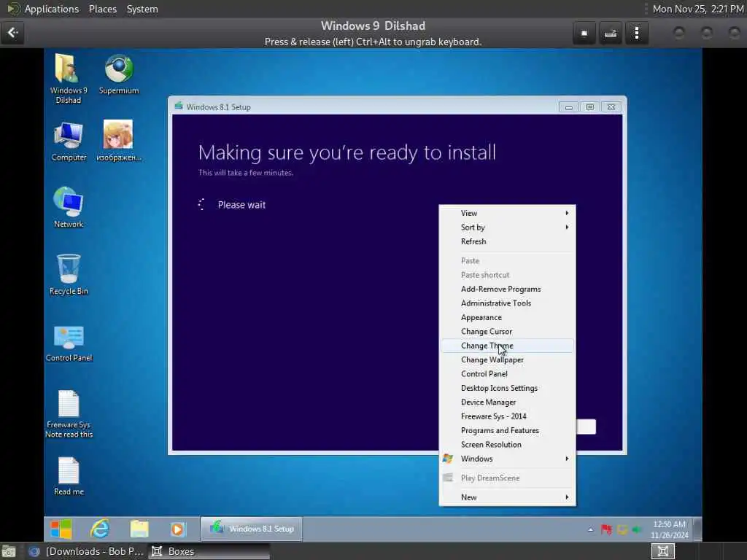
Task: Click the workspace switcher in bottom panel
Action: (x=662, y=551)
